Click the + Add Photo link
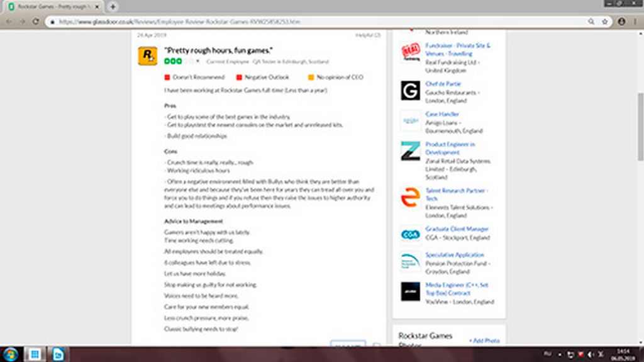This screenshot has width=644, height=362. click(484, 341)
